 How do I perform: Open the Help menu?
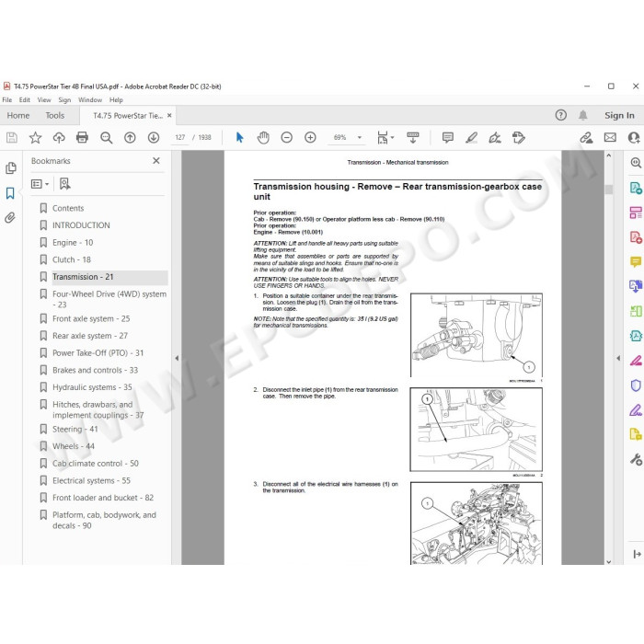coord(116,99)
